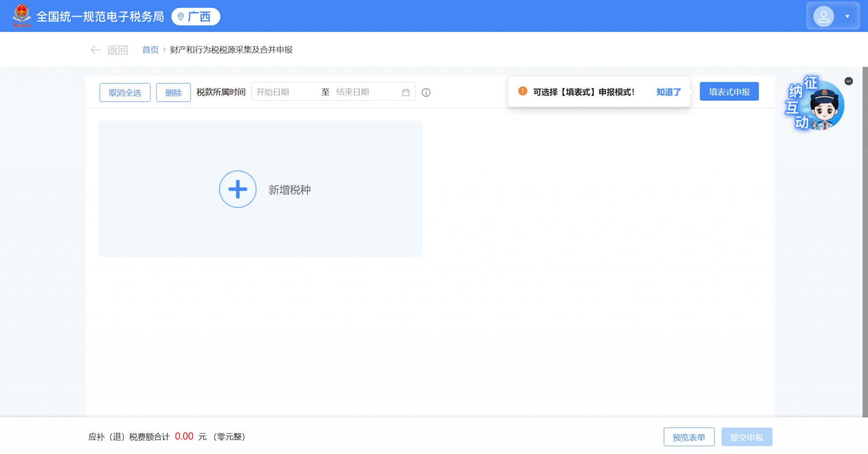Click the location pin icon on 广西 badge
The height and width of the screenshot is (454, 868).
(180, 16)
